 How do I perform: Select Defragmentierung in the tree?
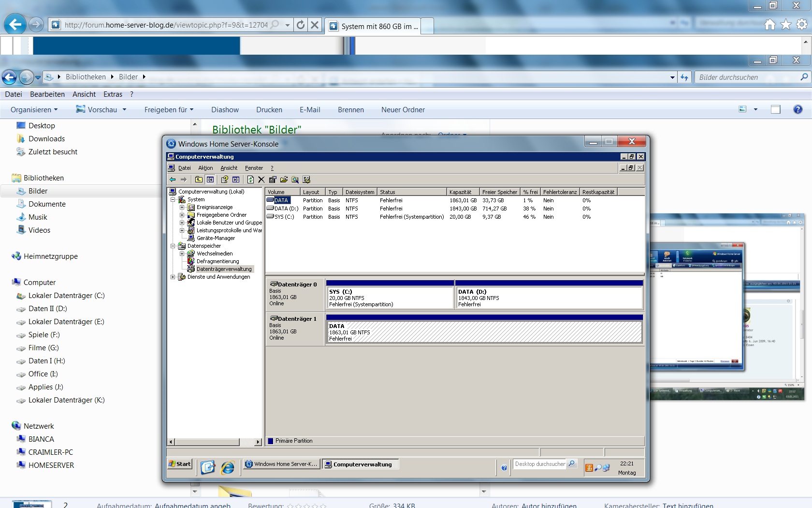pos(217,261)
